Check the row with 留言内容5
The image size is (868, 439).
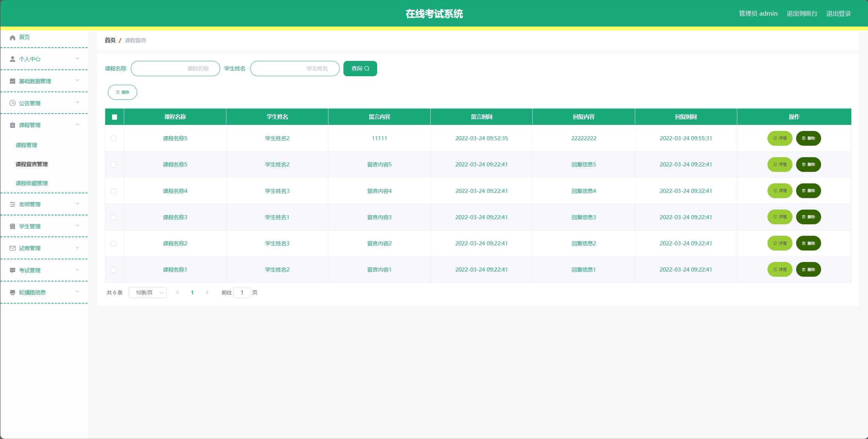(x=114, y=165)
